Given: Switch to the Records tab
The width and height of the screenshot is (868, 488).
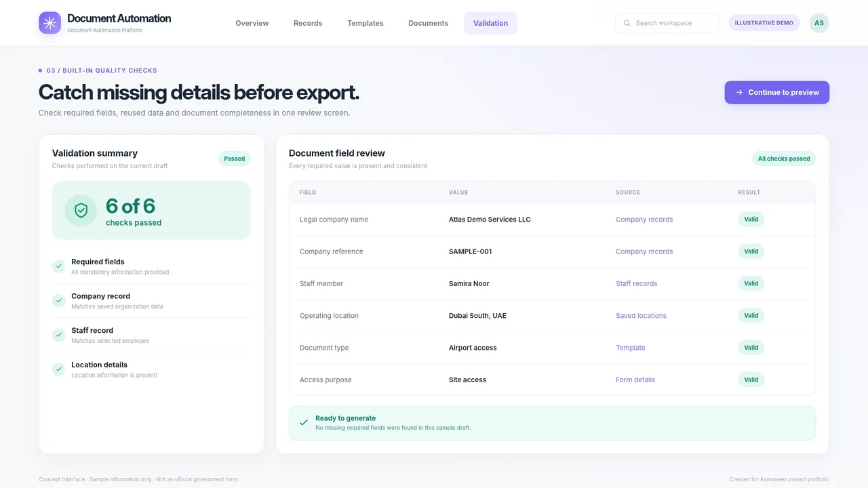Looking at the screenshot, I should [308, 23].
